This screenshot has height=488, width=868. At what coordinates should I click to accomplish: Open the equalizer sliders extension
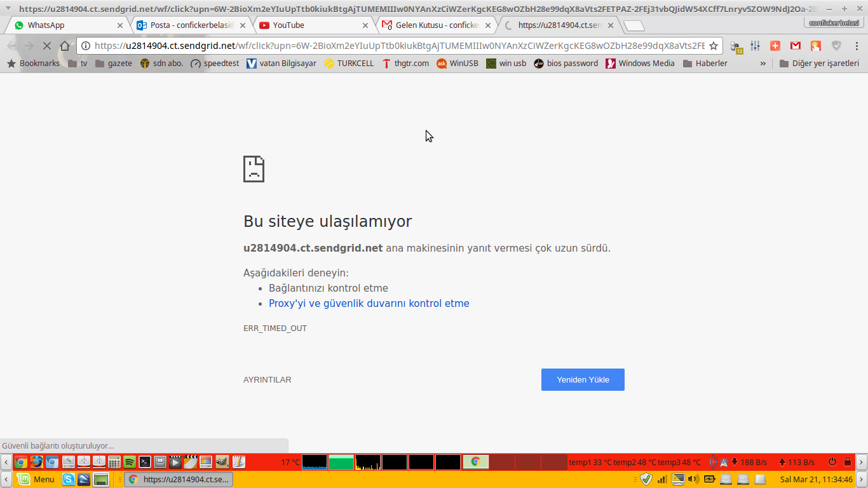755,46
